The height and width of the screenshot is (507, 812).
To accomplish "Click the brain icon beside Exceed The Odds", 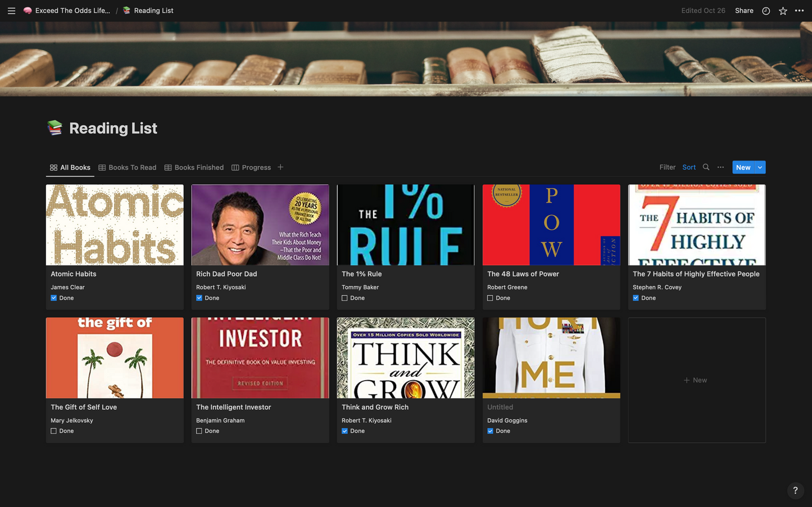I will tap(28, 11).
